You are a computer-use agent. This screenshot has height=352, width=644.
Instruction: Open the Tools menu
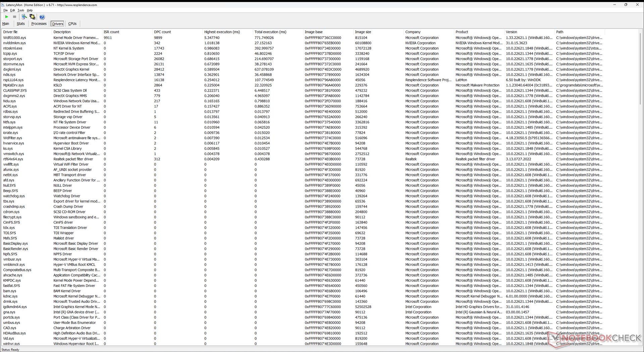coord(21,10)
